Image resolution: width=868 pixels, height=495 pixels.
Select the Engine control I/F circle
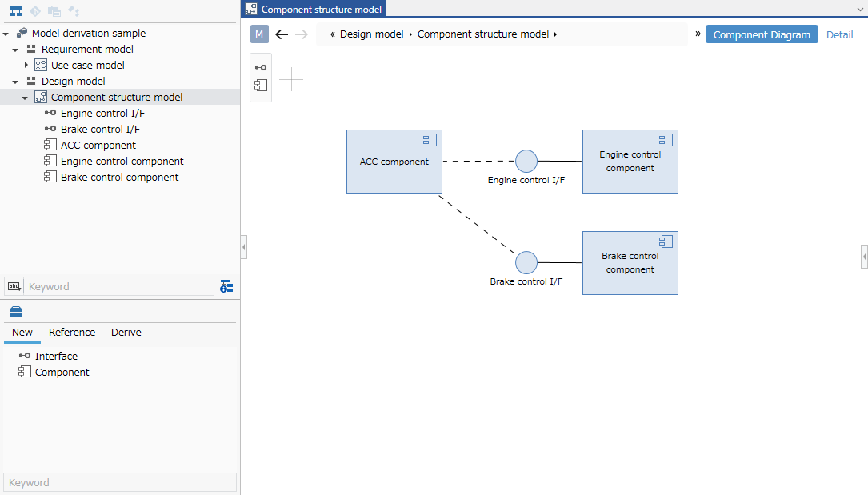526,161
